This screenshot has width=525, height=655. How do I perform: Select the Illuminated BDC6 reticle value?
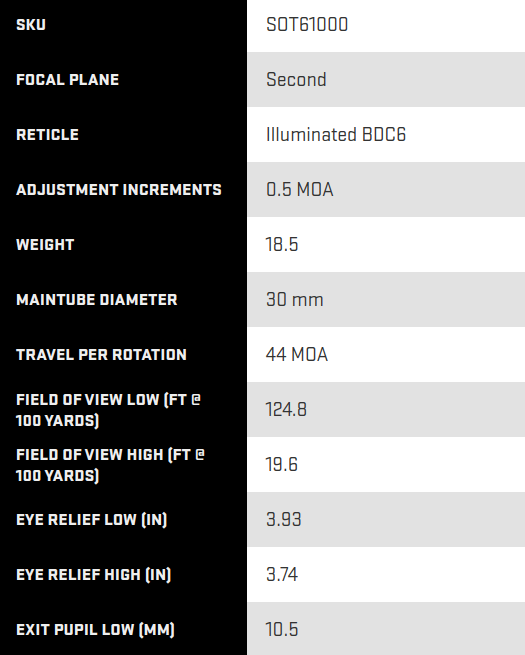(x=336, y=135)
